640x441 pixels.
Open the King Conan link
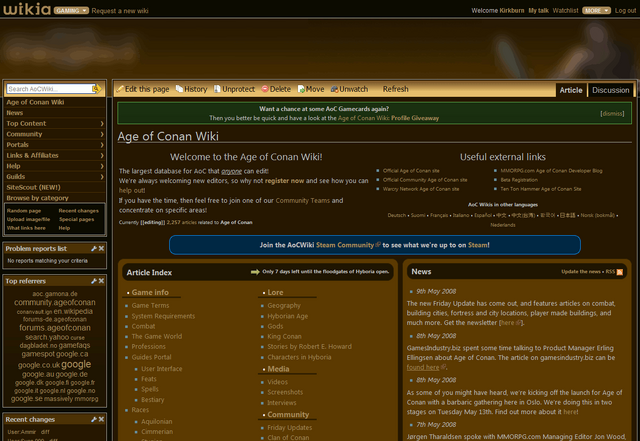point(284,336)
